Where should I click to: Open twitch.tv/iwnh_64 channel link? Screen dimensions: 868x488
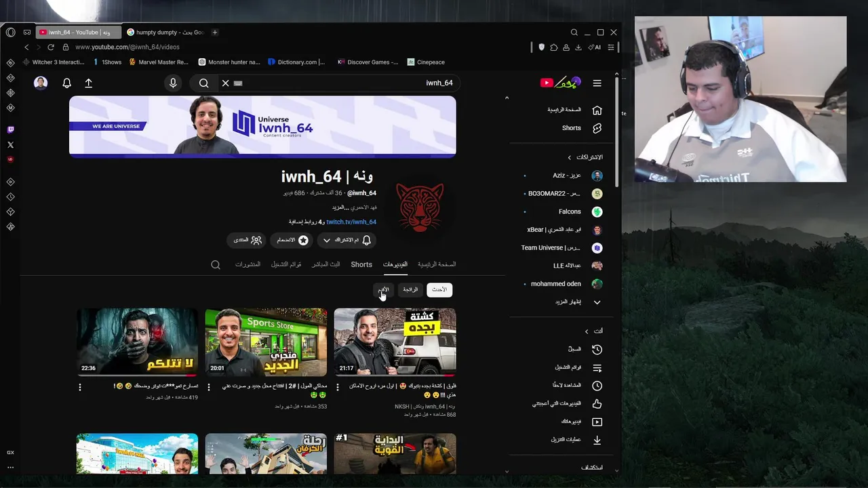351,222
